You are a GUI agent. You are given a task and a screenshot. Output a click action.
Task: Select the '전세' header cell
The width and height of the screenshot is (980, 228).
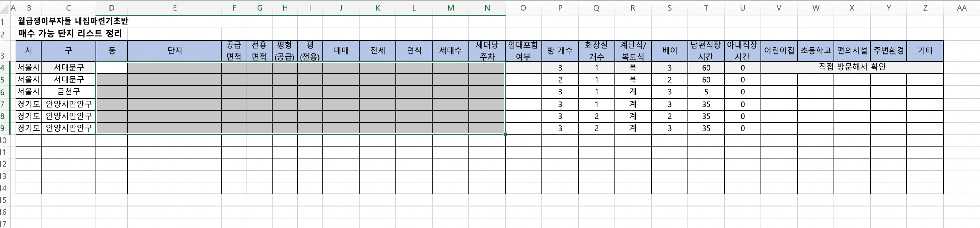pos(377,51)
